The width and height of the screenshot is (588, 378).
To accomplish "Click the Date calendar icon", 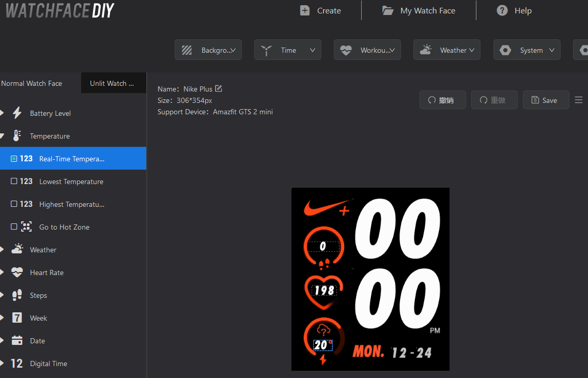I will pyautogui.click(x=17, y=340).
